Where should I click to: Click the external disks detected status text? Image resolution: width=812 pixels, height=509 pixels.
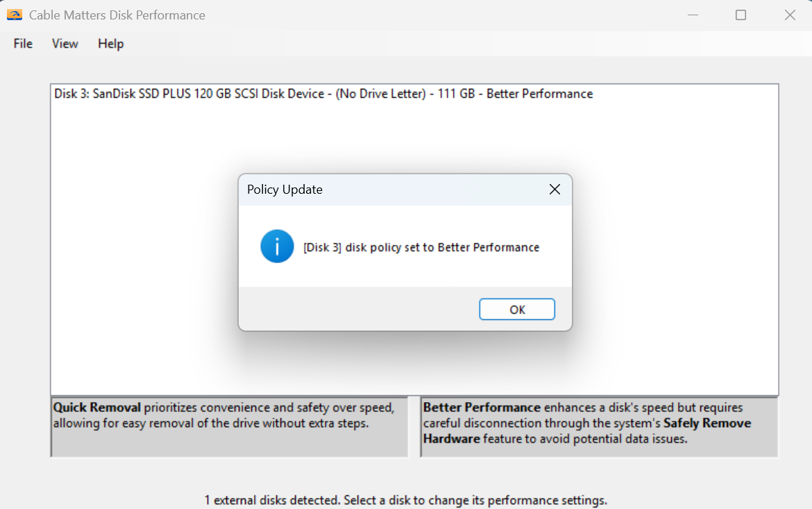[x=406, y=500]
